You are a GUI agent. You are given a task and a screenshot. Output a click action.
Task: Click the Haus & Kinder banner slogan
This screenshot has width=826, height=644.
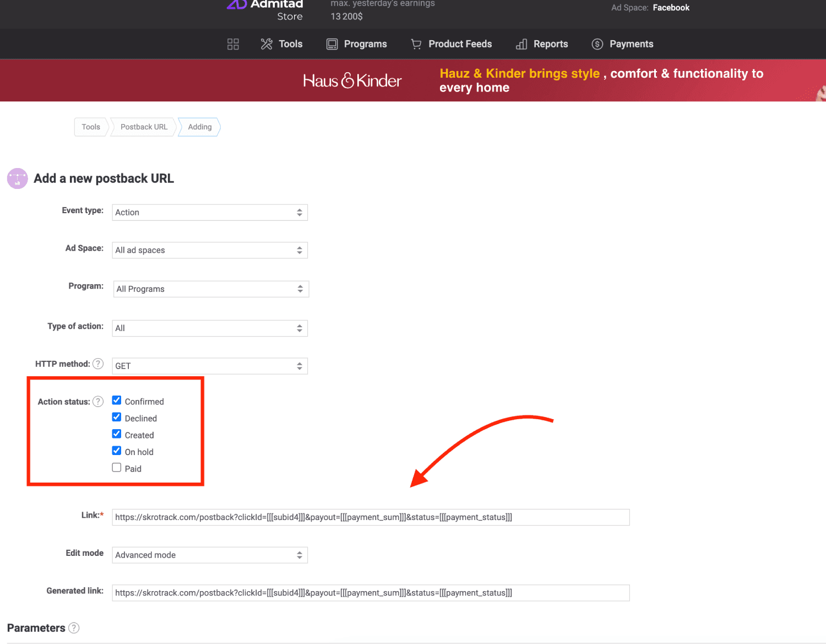point(601,80)
